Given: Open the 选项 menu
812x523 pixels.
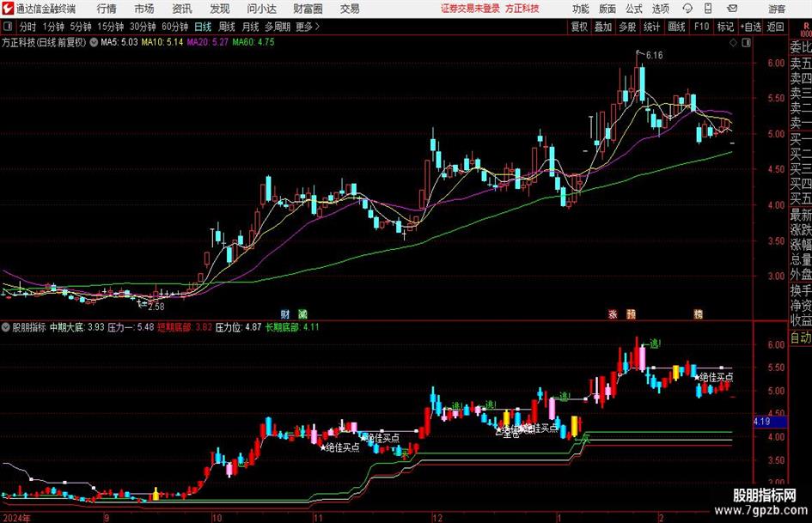Looking at the screenshot, I should (660, 9).
